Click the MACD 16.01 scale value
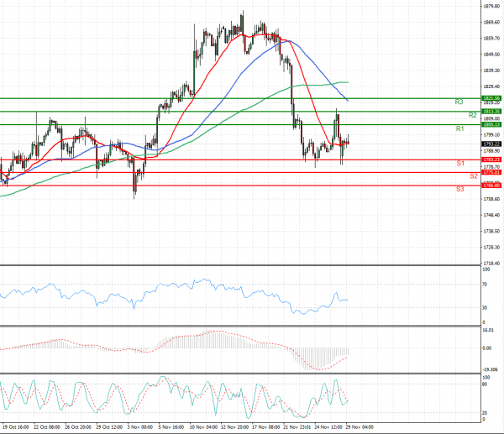The width and height of the screenshot is (504, 434). click(x=488, y=330)
